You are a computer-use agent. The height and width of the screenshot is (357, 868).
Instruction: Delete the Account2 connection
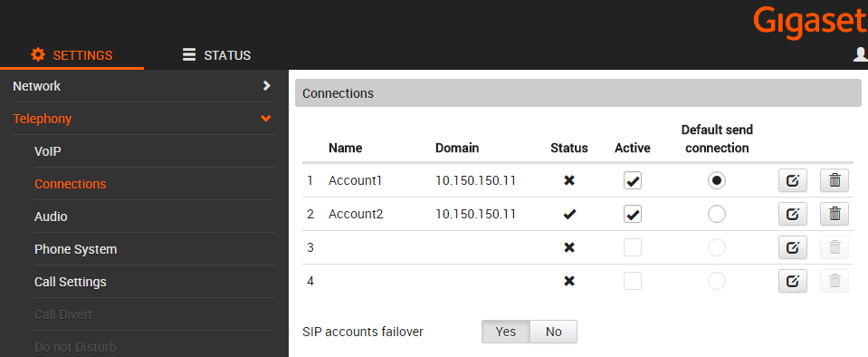pos(835,214)
